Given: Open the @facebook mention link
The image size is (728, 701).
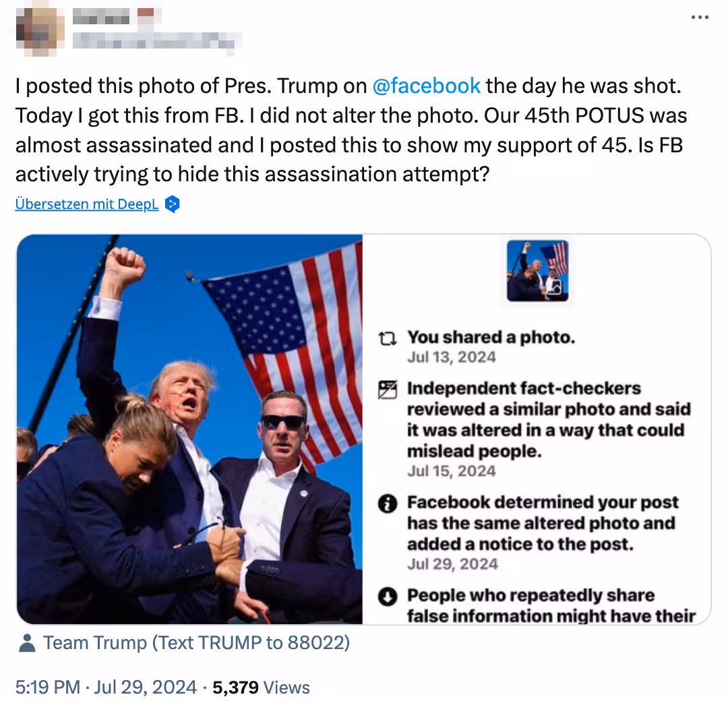Looking at the screenshot, I should 426,86.
